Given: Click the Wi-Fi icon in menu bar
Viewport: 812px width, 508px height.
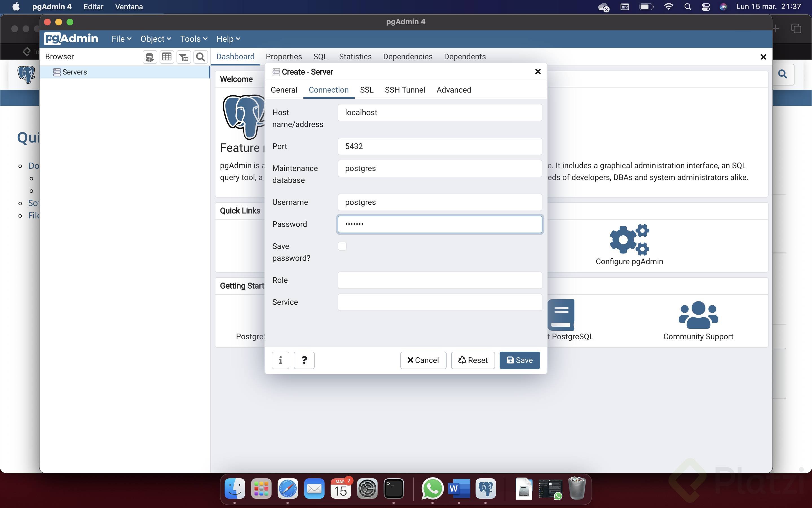Looking at the screenshot, I should click(x=668, y=7).
